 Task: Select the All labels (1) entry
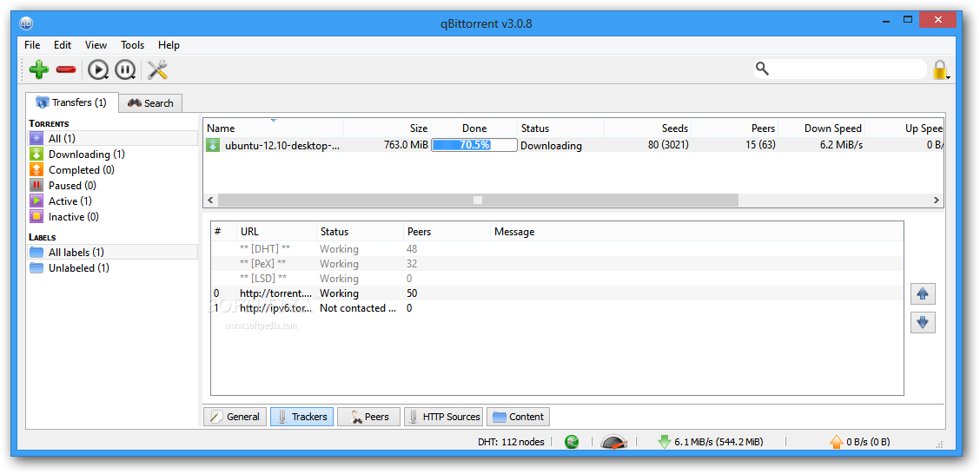112,253
